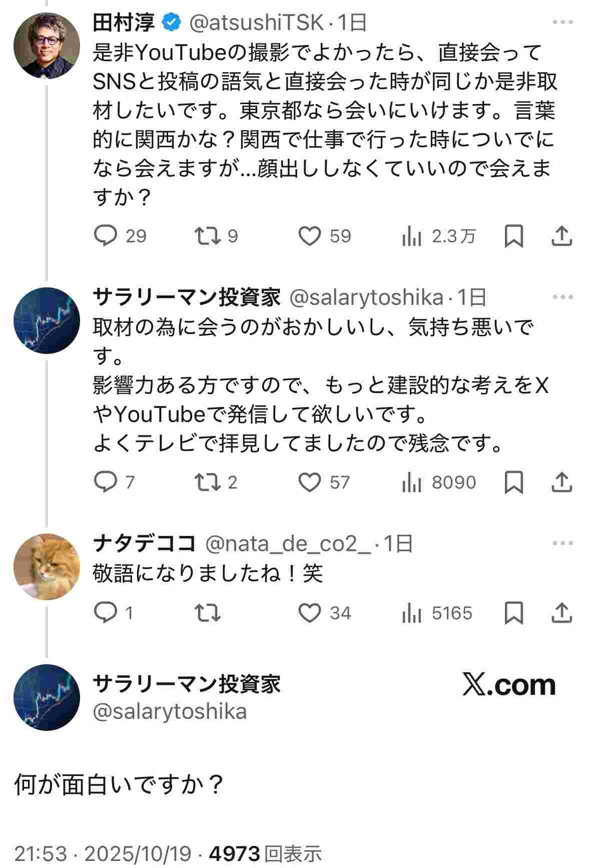590x868 pixels.
Task: Share 田村淳's tweet
Action: (561, 236)
